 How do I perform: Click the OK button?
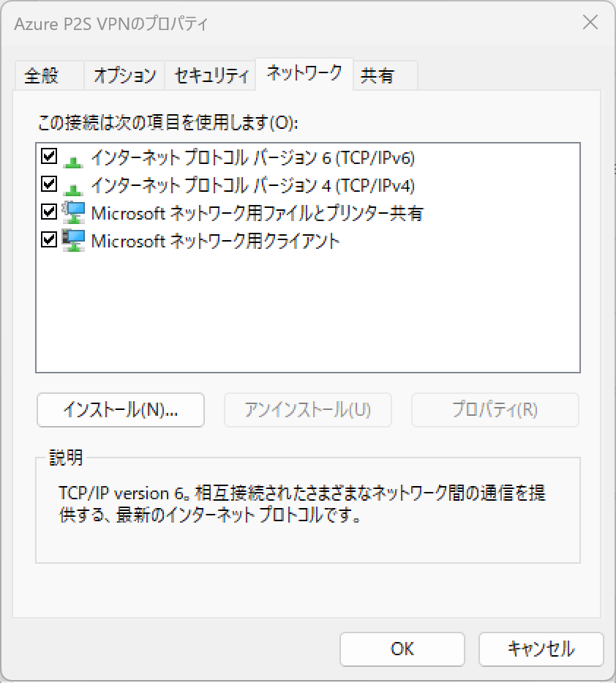402,649
